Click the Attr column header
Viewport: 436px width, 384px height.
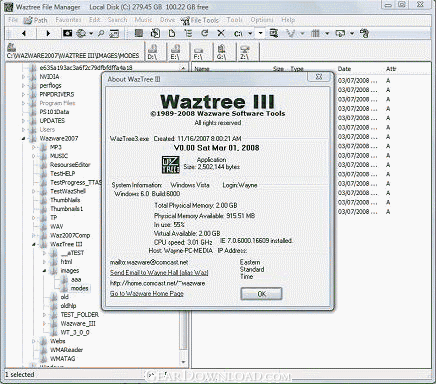(x=391, y=69)
